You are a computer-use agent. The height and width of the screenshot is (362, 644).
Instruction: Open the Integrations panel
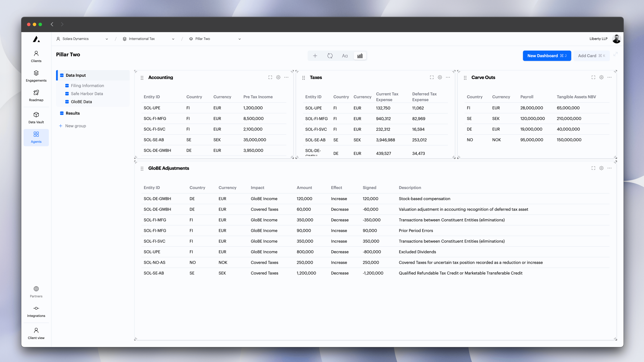[36, 311]
